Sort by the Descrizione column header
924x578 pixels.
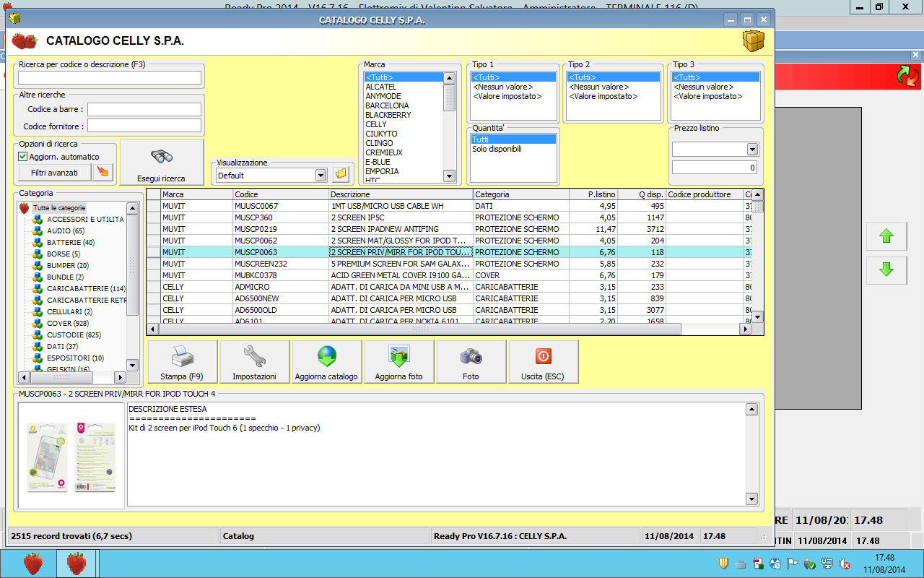click(x=401, y=194)
